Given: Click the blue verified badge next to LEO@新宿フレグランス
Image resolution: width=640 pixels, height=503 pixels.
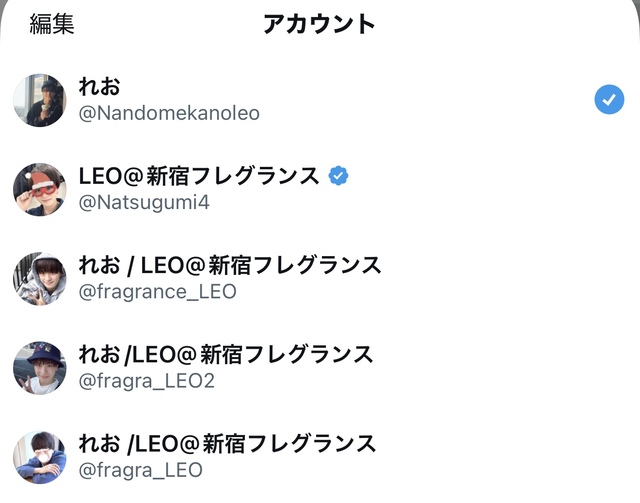Looking at the screenshot, I should [339, 176].
